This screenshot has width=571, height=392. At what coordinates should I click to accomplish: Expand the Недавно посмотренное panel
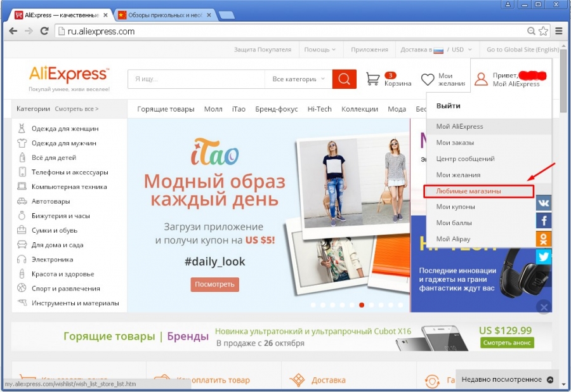tap(507, 380)
